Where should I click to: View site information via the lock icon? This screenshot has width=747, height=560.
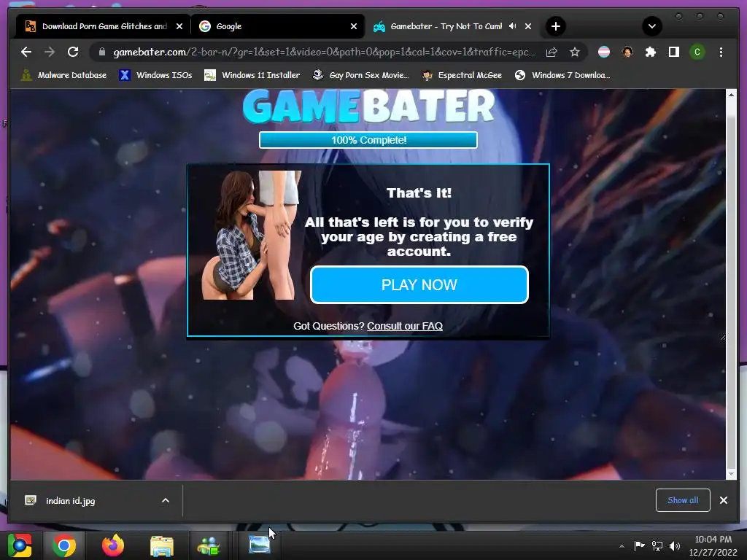[102, 52]
